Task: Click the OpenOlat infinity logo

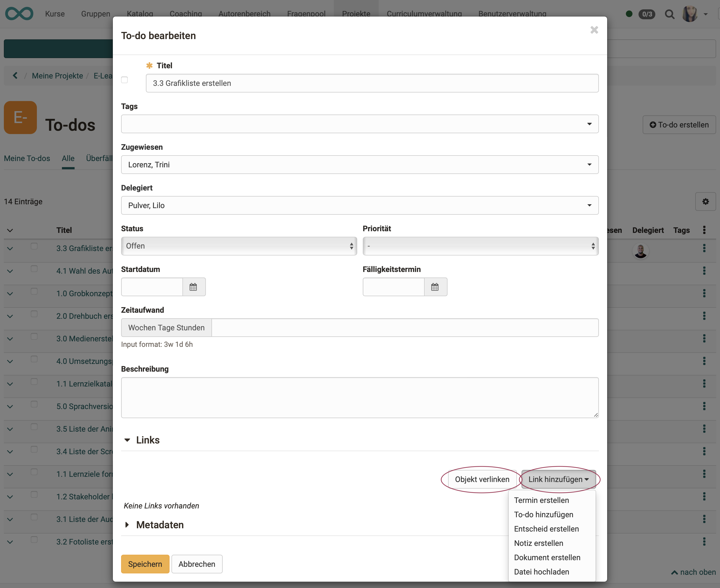Action: (x=19, y=13)
